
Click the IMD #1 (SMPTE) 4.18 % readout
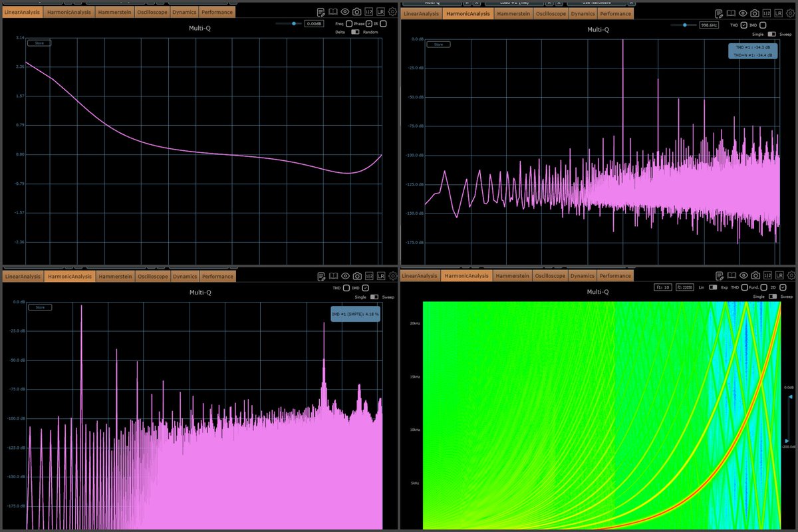pos(355,313)
